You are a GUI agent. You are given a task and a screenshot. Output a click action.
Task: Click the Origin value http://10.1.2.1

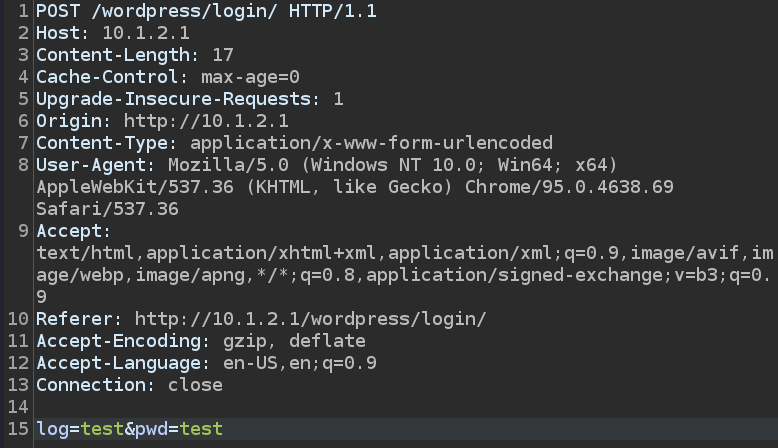206,121
